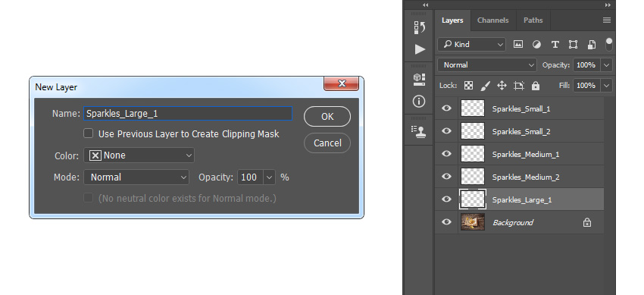This screenshot has height=295, width=644.
Task: Open Layers panel Fill slider arrow
Action: [x=607, y=86]
